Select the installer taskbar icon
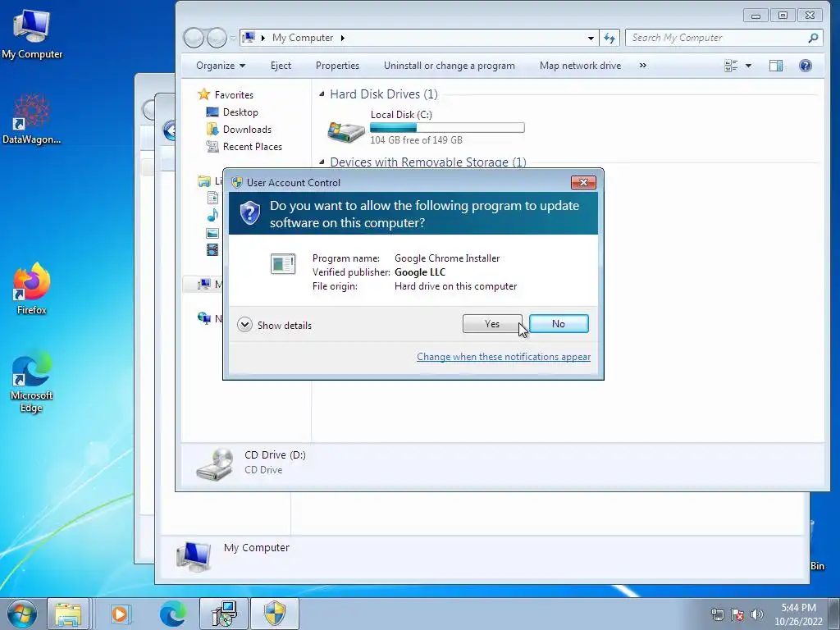Screen dimensions: 840x630 point(224,614)
